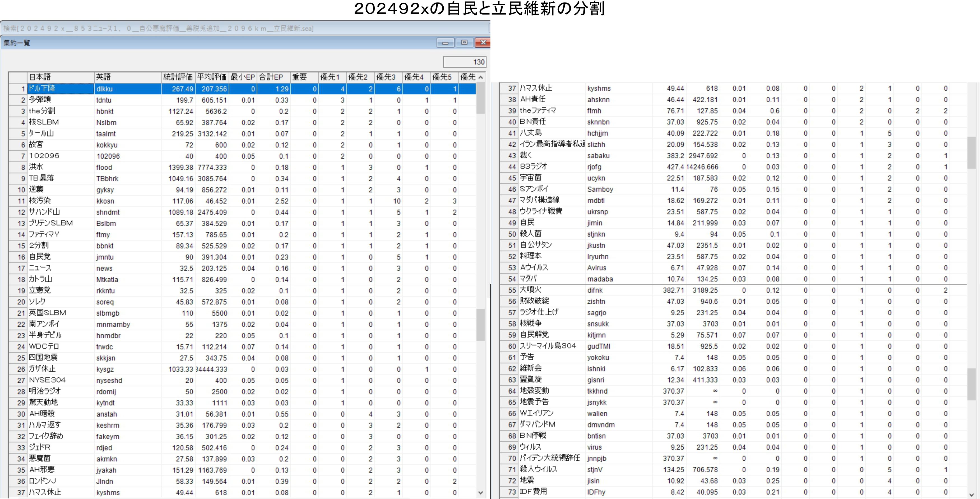The width and height of the screenshot is (980, 499).
Task: Select the theファティマ cell
Action: tap(552, 110)
